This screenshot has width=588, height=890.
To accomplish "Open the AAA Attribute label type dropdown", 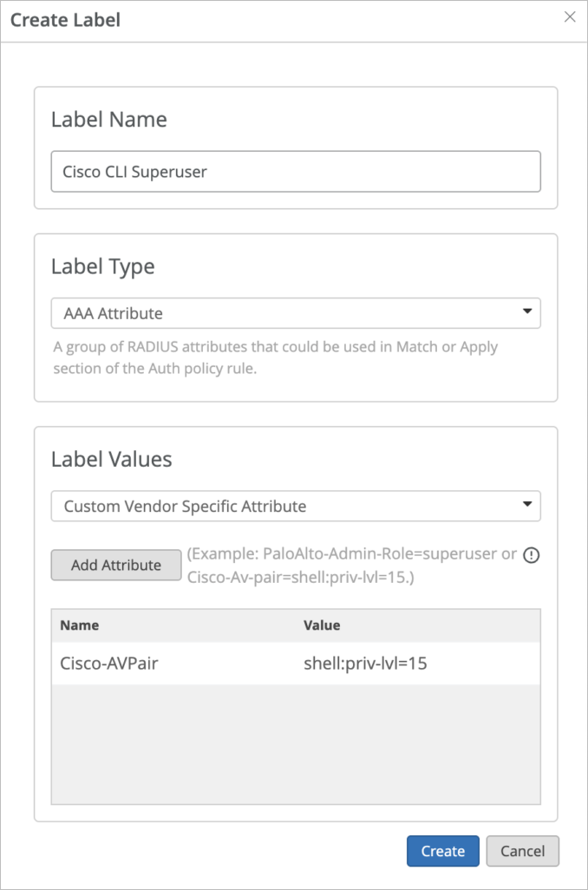I will [296, 313].
